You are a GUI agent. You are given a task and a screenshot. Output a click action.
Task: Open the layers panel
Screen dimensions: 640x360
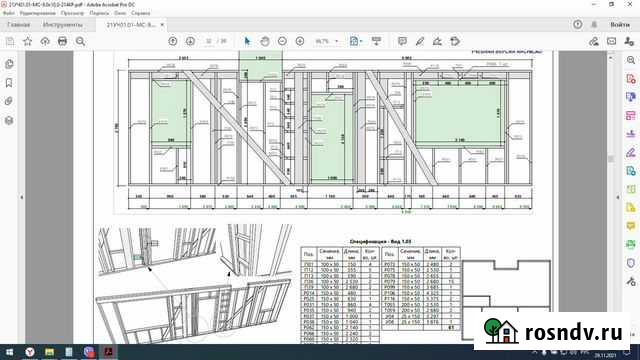click(x=9, y=120)
